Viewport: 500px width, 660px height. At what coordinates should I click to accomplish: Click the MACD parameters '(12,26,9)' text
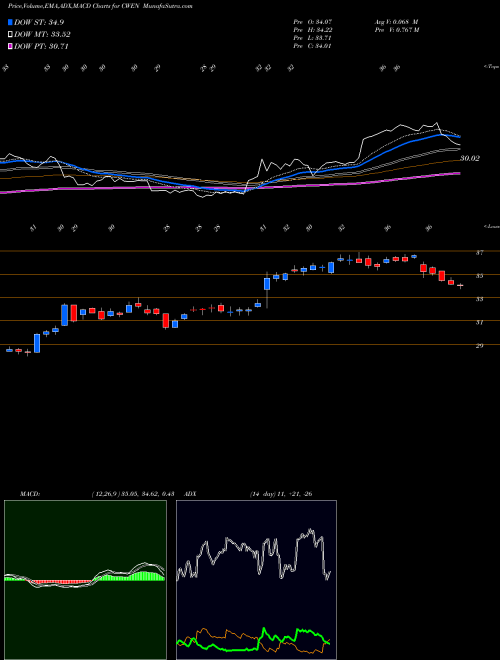tap(106, 494)
